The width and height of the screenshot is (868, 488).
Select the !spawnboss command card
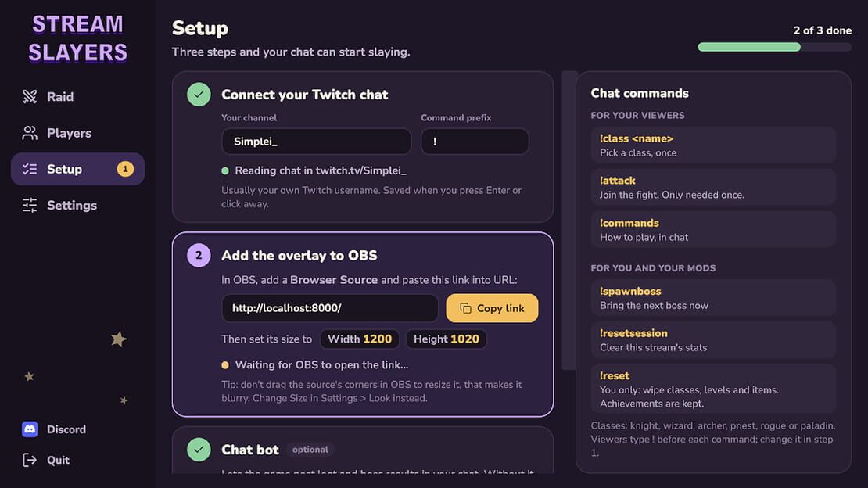click(713, 298)
